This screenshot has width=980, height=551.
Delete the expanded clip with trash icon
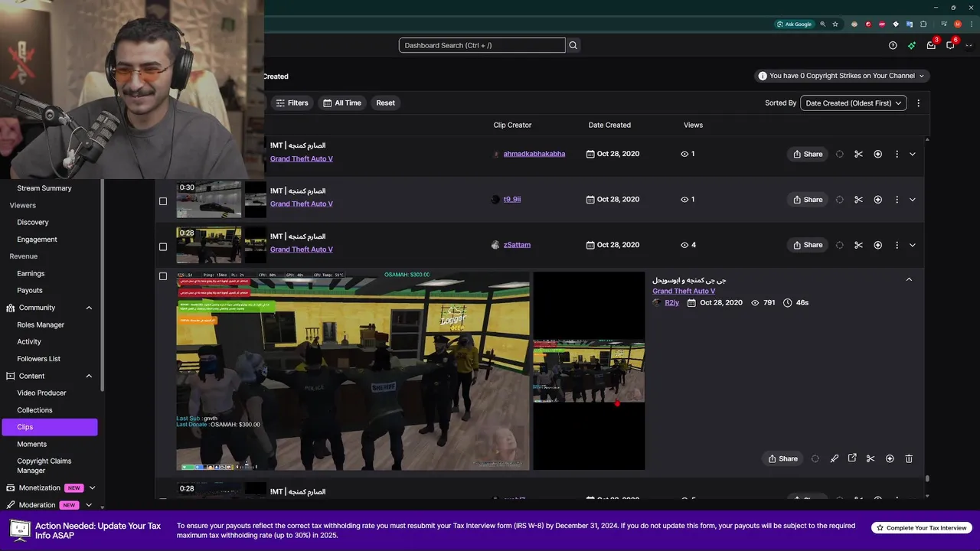909,458
